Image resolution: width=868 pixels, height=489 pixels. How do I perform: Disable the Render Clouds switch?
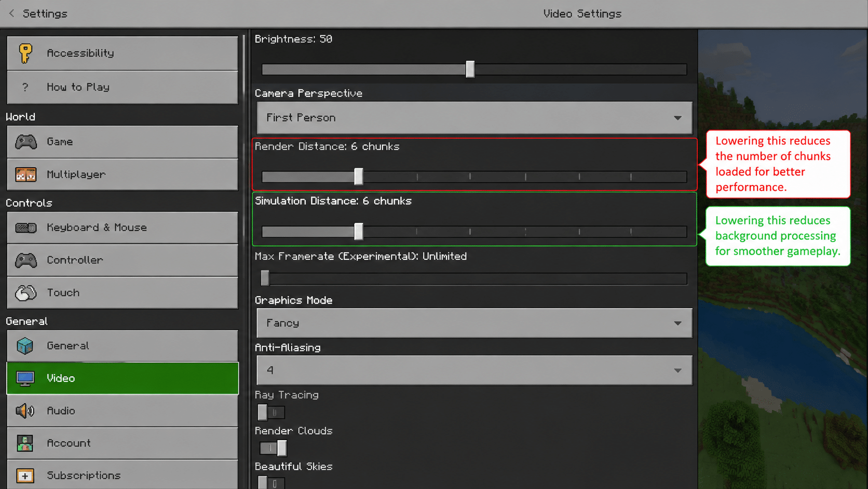(x=273, y=448)
